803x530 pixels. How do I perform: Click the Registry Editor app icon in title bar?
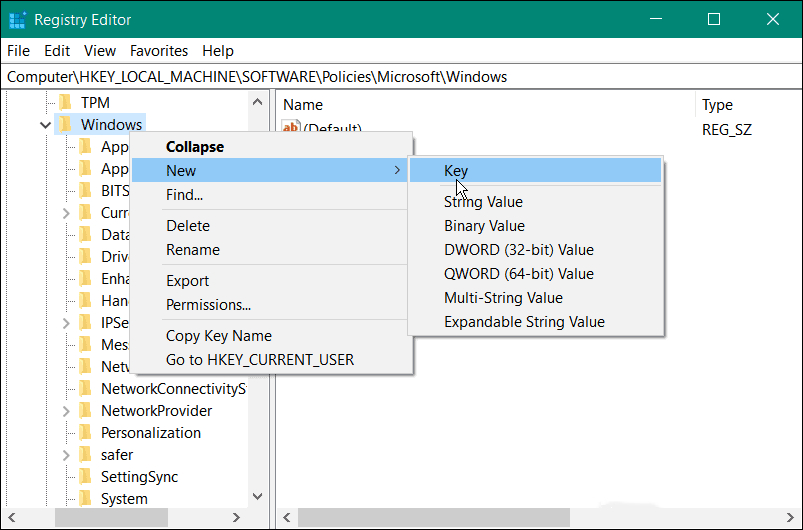[17, 20]
